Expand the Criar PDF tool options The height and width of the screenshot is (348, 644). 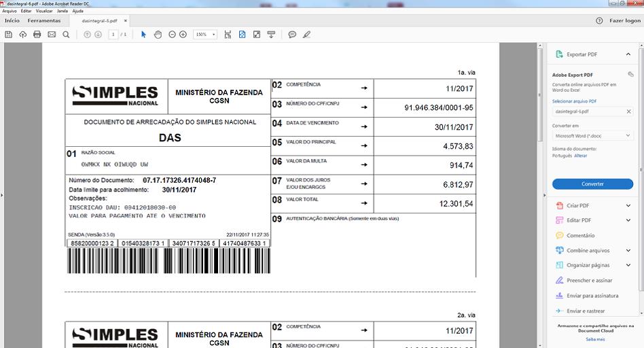click(628, 205)
